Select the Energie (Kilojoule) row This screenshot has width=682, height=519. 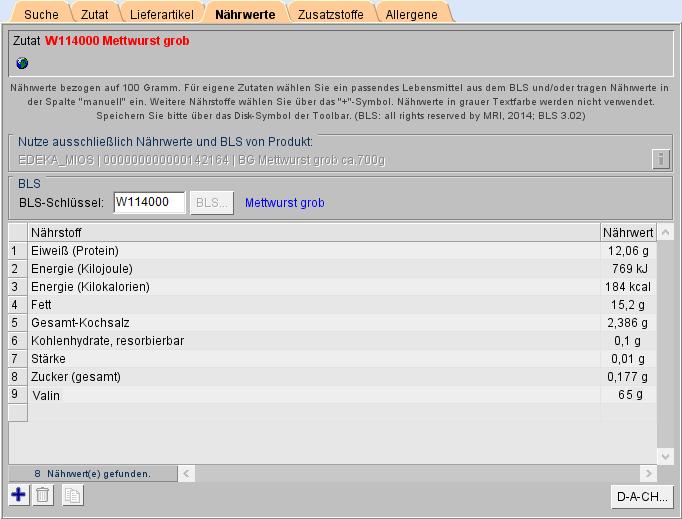pyautogui.click(x=333, y=269)
